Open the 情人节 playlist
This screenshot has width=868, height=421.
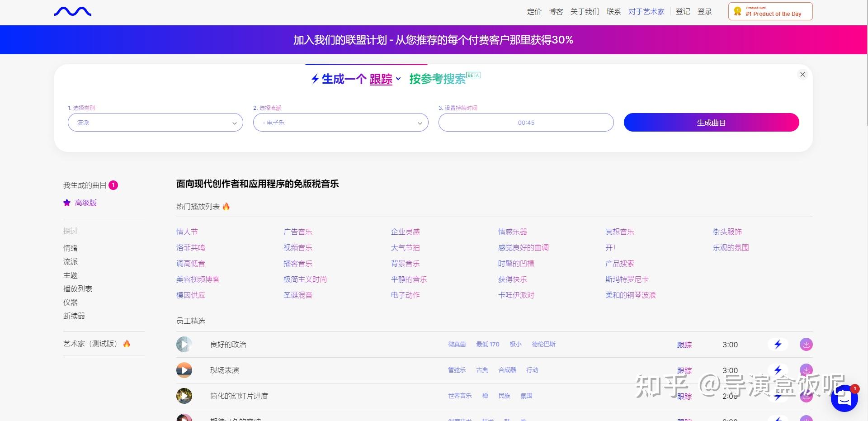[x=187, y=232]
